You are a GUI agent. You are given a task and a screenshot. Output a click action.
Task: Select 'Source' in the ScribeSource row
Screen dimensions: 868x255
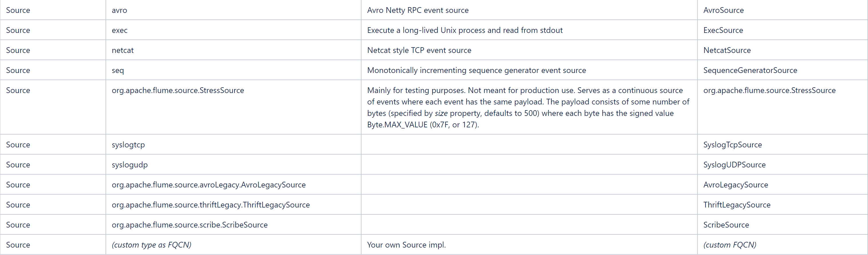(x=18, y=225)
